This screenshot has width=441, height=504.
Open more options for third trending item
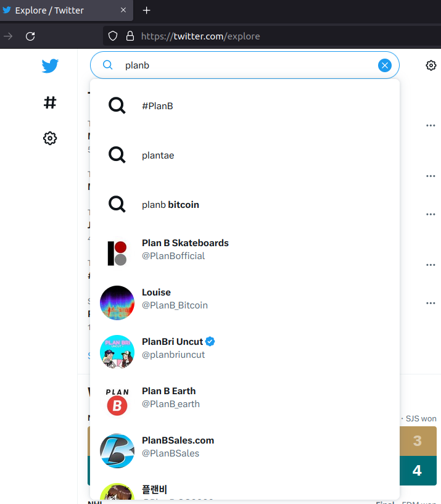tap(431, 214)
